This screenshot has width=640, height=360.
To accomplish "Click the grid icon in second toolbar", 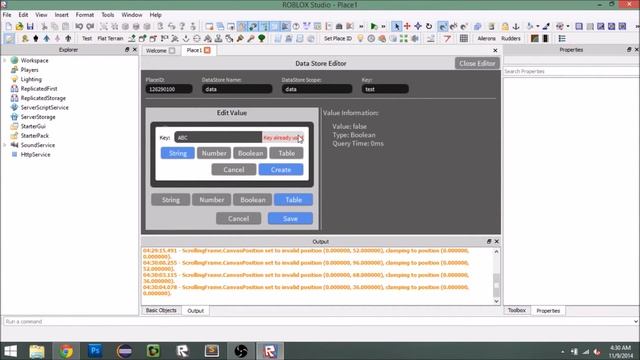I will [x=464, y=38].
